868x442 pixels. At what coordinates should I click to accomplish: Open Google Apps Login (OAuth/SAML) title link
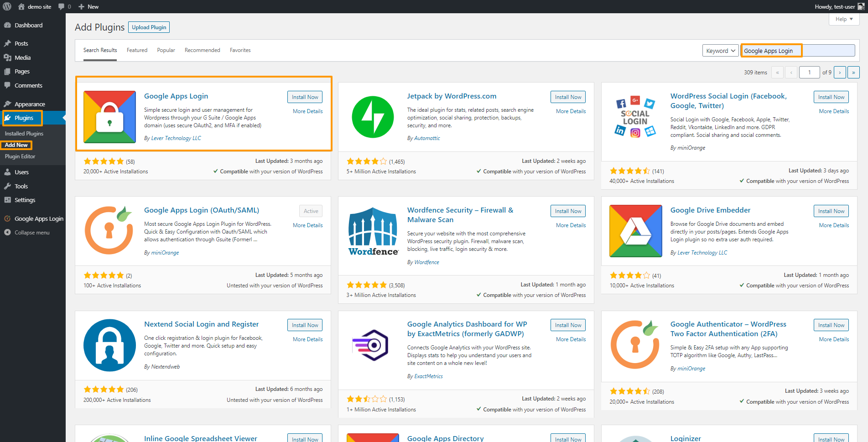pyautogui.click(x=202, y=210)
